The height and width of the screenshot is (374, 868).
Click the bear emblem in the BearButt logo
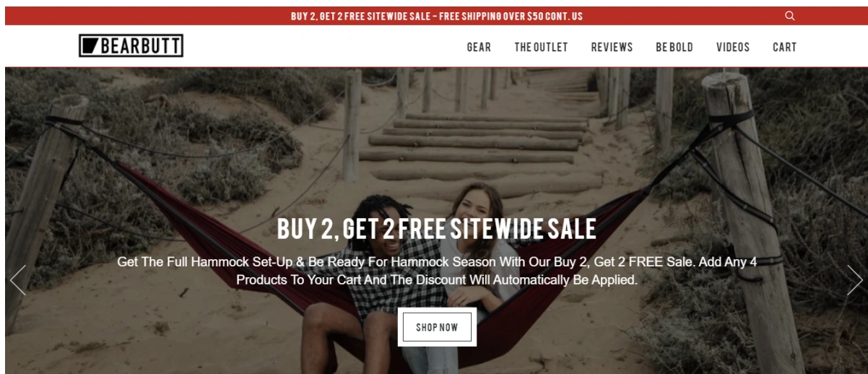pyautogui.click(x=90, y=46)
